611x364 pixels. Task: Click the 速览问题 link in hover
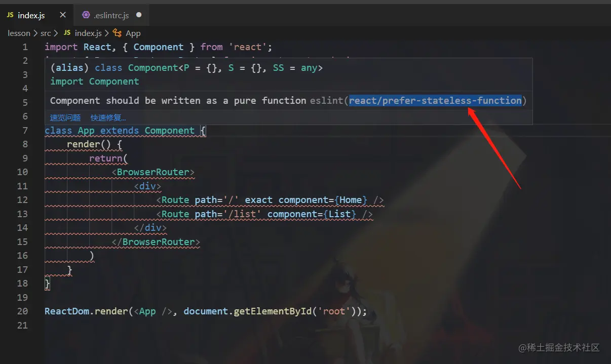click(x=65, y=117)
